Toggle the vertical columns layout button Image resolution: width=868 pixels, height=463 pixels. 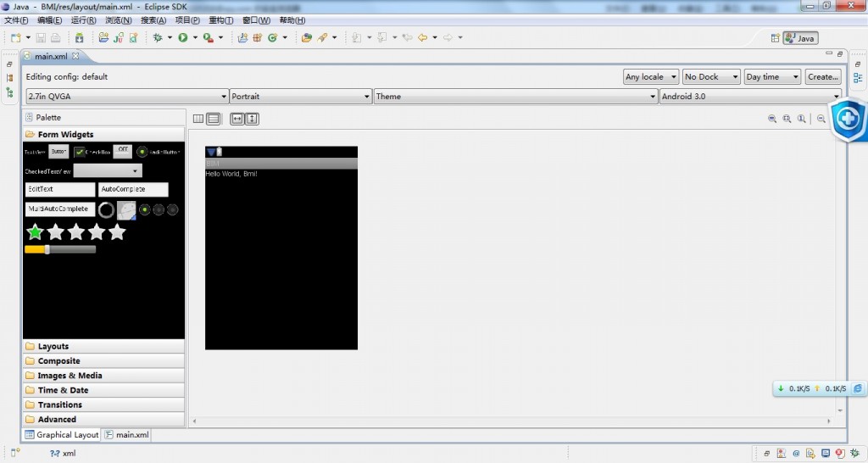click(x=198, y=119)
